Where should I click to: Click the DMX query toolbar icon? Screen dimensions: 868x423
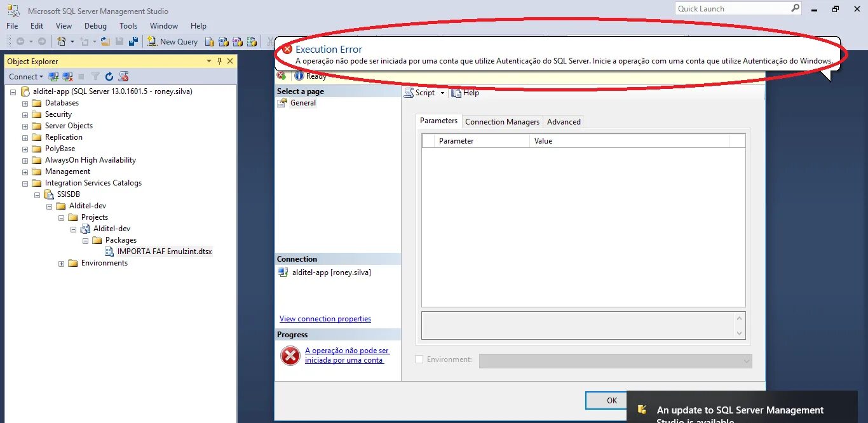[x=238, y=41]
